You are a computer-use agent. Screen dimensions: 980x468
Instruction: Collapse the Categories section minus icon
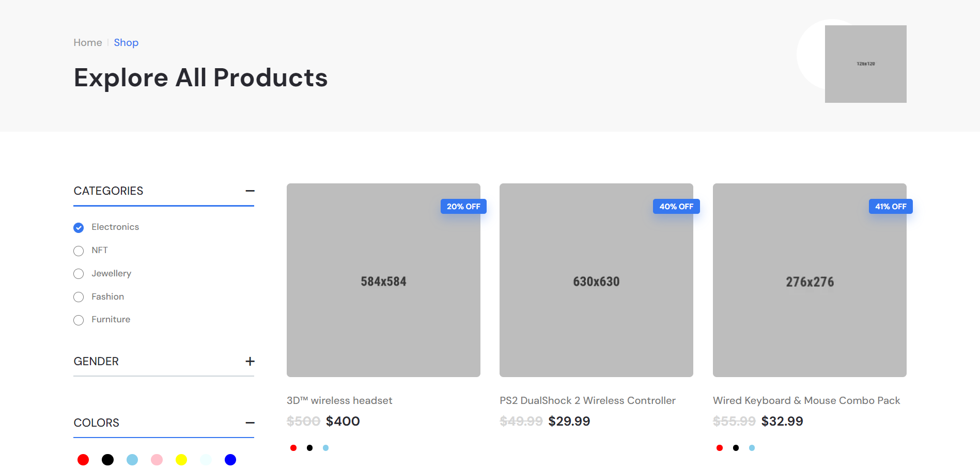tap(250, 191)
